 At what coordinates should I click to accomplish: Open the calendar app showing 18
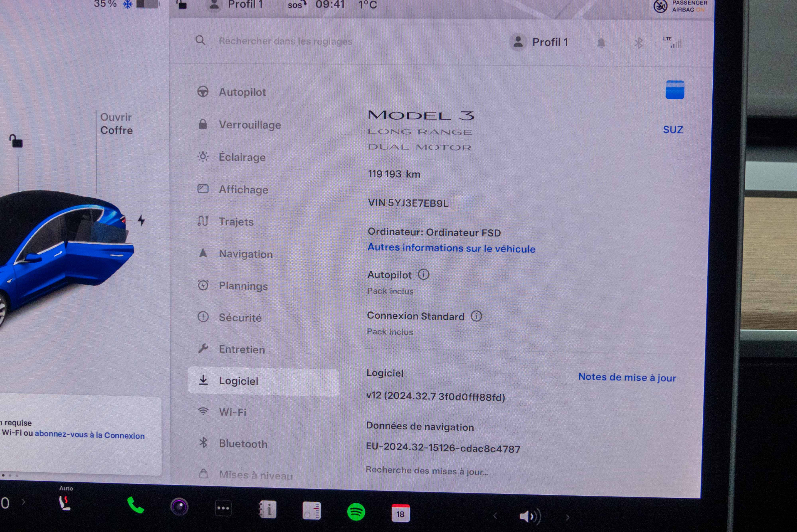(401, 513)
